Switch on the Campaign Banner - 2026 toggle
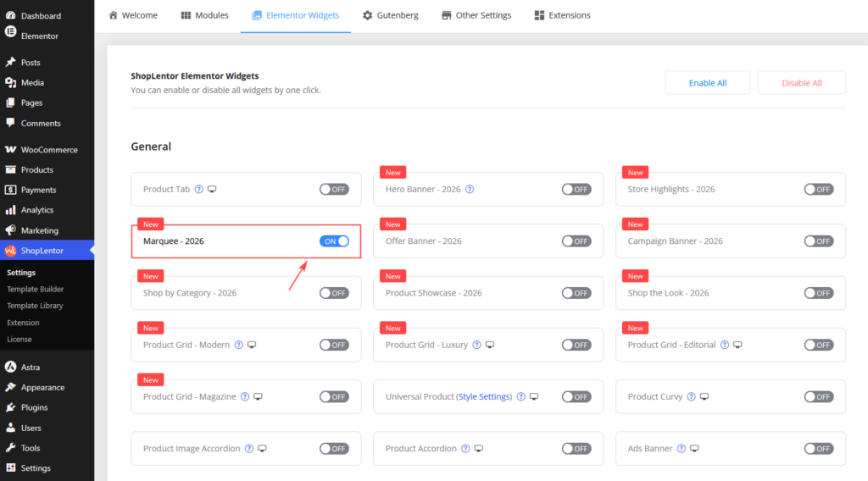The height and width of the screenshot is (481, 868). [819, 241]
